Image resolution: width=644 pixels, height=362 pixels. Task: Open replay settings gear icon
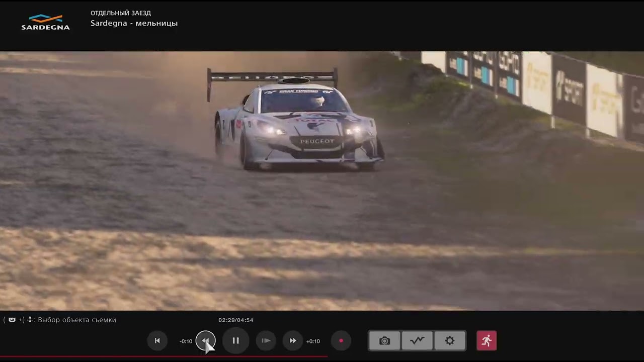450,340
